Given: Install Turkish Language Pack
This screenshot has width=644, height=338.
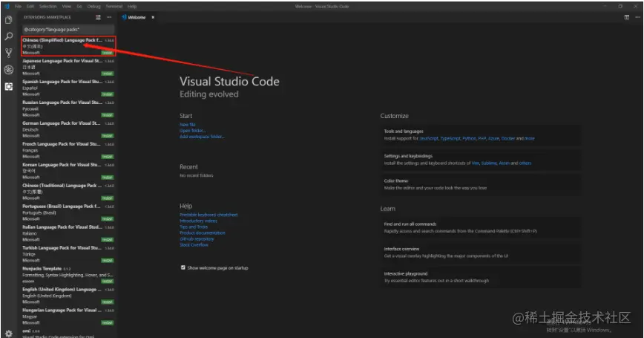Looking at the screenshot, I should pos(108,260).
